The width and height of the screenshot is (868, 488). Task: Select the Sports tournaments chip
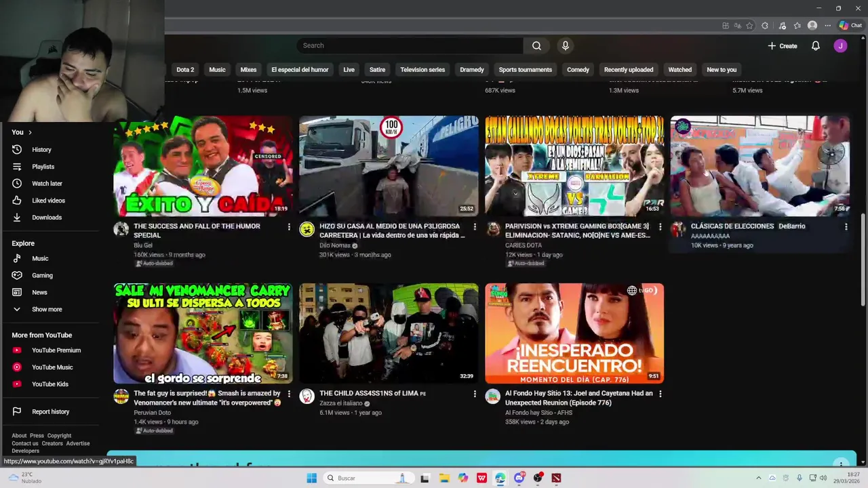tap(526, 70)
